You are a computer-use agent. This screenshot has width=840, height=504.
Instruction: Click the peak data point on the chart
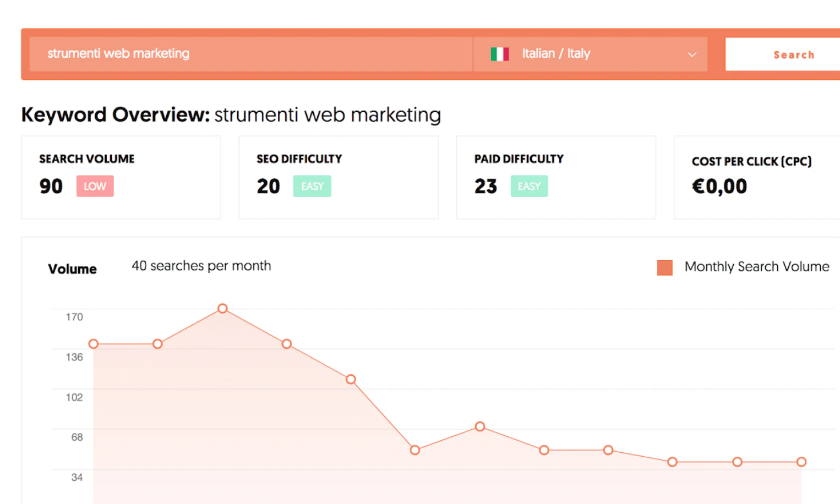[222, 308]
